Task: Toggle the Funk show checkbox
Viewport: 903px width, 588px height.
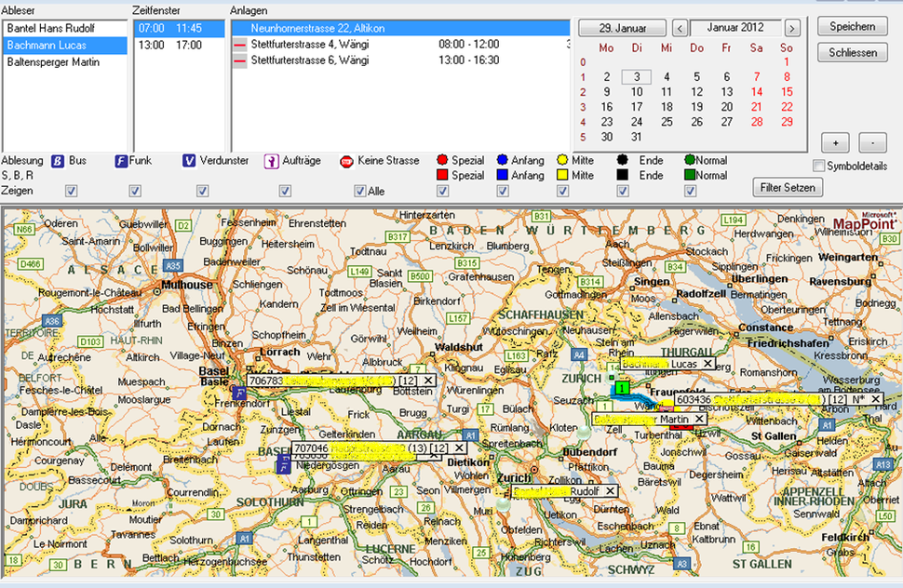Action: pyautogui.click(x=135, y=191)
